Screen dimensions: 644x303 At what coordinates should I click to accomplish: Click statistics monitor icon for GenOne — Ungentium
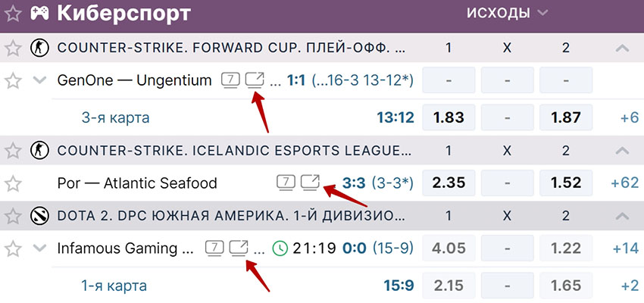pyautogui.click(x=230, y=80)
